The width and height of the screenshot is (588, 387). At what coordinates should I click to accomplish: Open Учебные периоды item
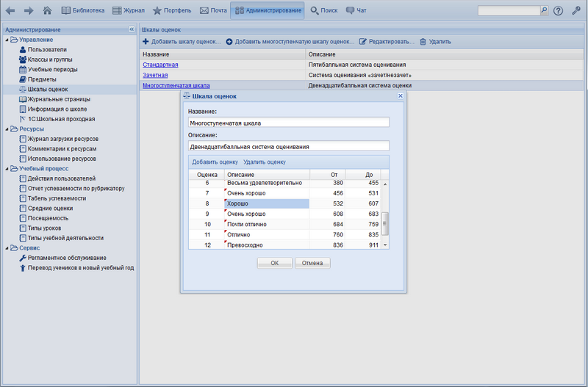(x=52, y=69)
